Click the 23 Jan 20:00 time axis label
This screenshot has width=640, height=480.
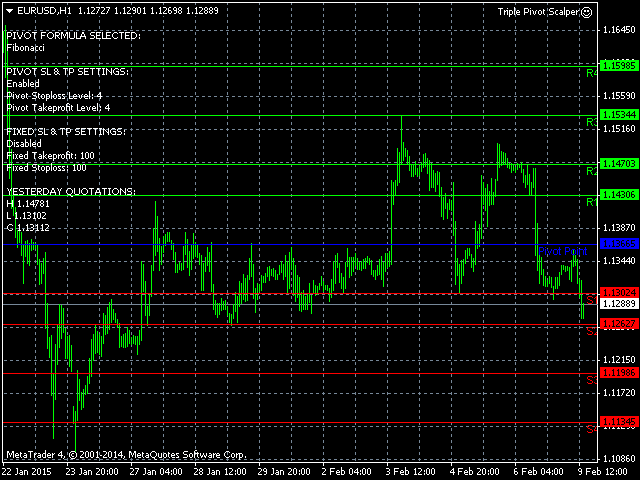[x=92, y=472]
